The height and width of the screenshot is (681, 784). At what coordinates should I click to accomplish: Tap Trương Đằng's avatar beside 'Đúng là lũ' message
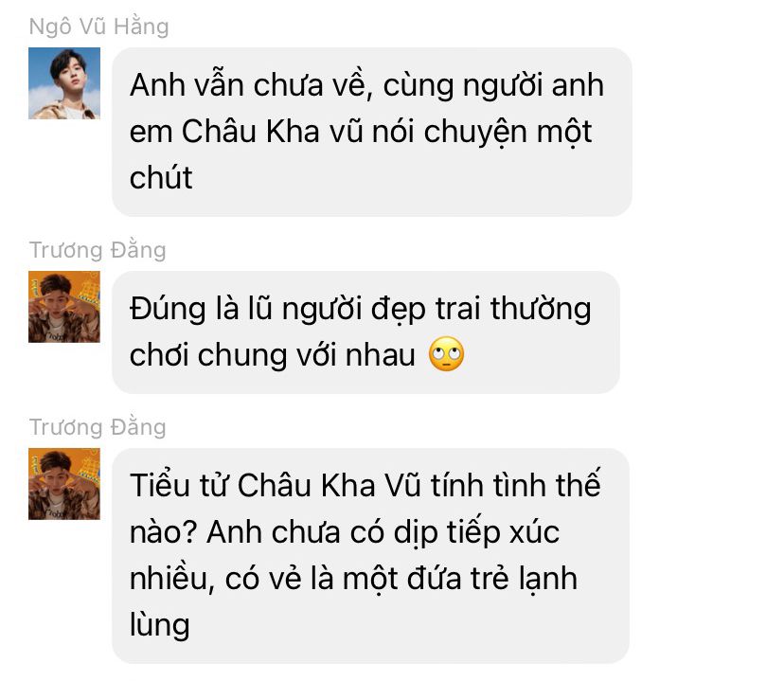coord(64,307)
